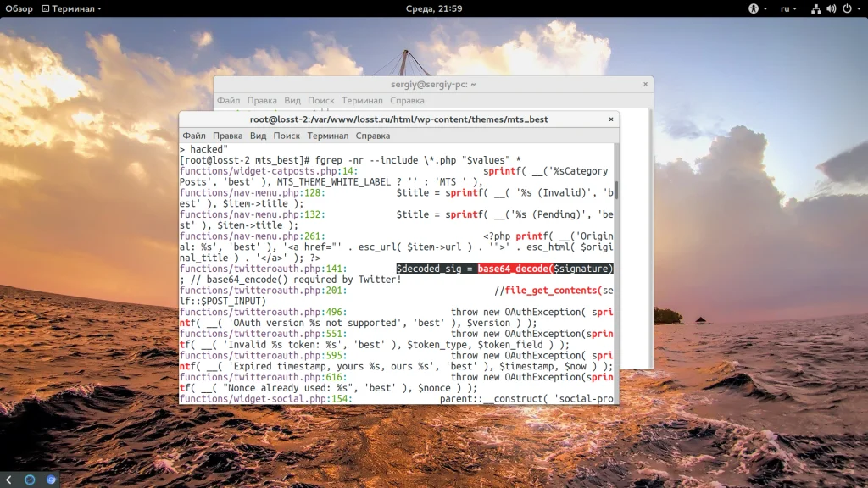This screenshot has width=868, height=488.
Task: Click the volume speaker icon
Action: coord(832,8)
